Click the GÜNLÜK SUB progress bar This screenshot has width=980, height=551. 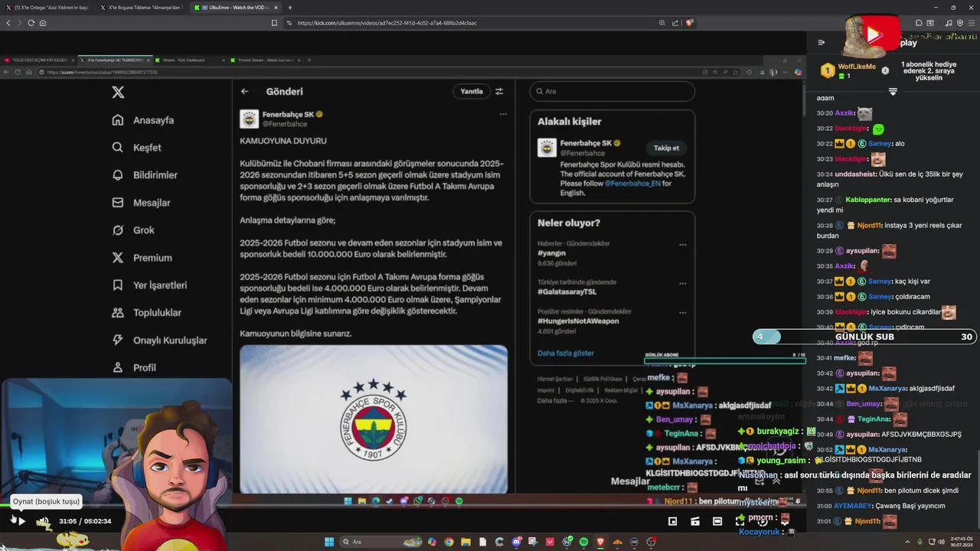coord(864,337)
